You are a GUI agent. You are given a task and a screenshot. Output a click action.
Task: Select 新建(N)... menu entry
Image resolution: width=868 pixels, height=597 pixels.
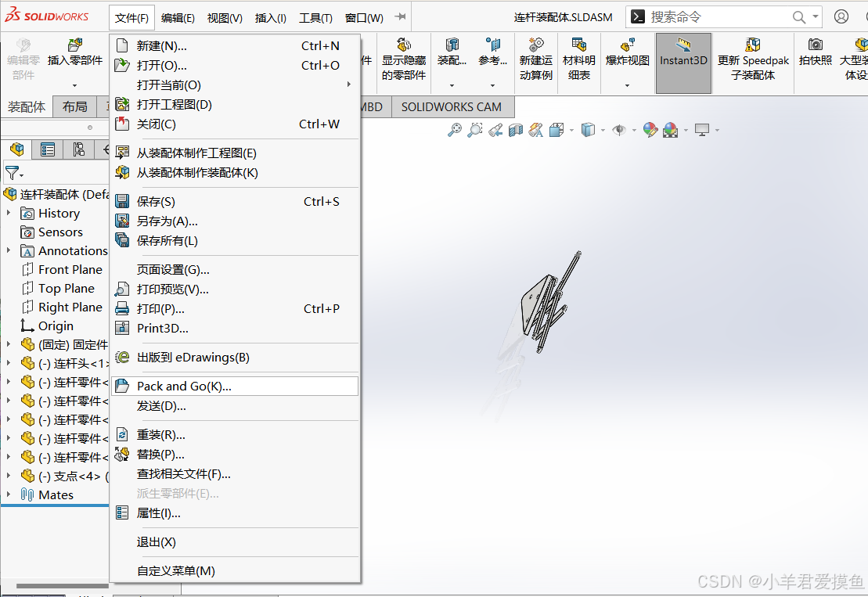[235, 46]
